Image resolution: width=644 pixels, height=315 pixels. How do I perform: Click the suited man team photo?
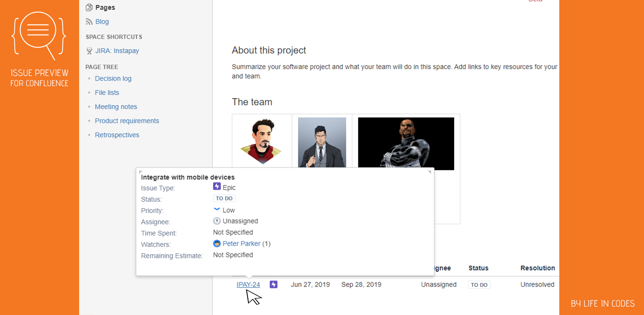click(x=322, y=142)
